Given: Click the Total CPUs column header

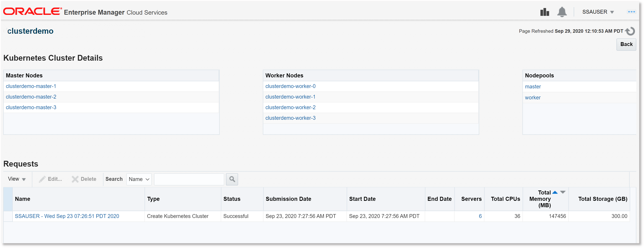Looking at the screenshot, I should coord(503,199).
